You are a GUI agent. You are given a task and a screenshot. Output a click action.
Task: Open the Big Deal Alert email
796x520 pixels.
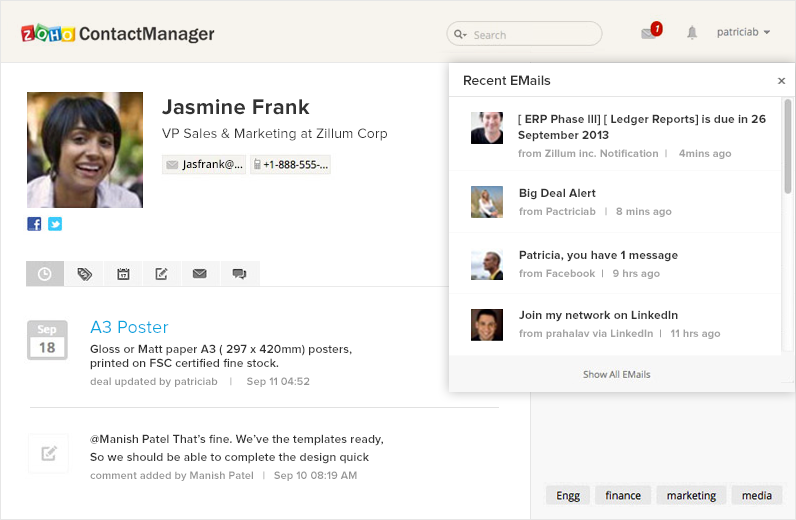557,193
